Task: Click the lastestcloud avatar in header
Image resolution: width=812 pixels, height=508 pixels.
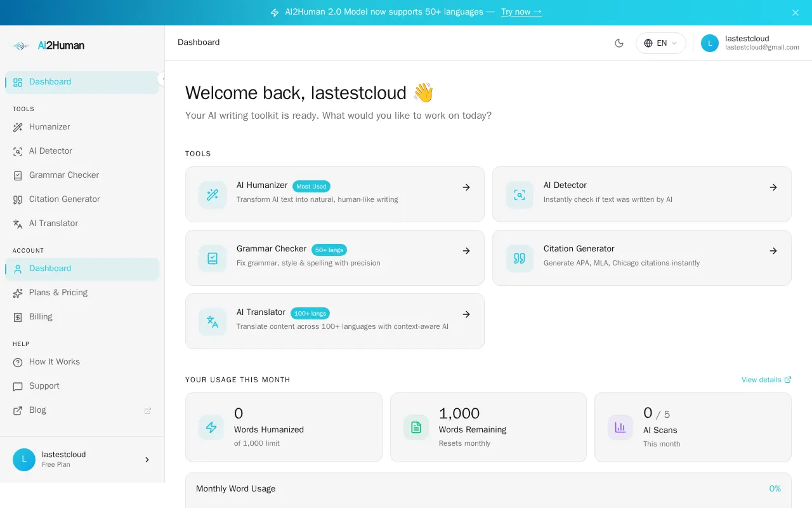Action: pyautogui.click(x=710, y=43)
